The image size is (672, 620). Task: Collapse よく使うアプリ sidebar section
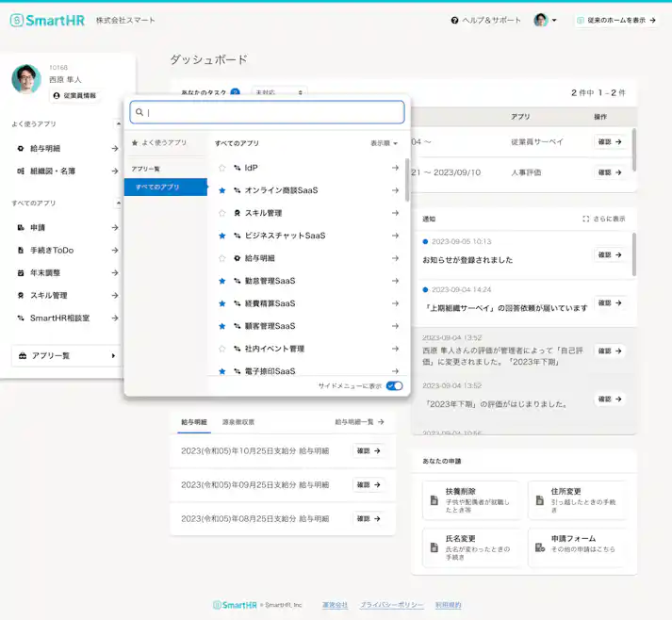119,123
